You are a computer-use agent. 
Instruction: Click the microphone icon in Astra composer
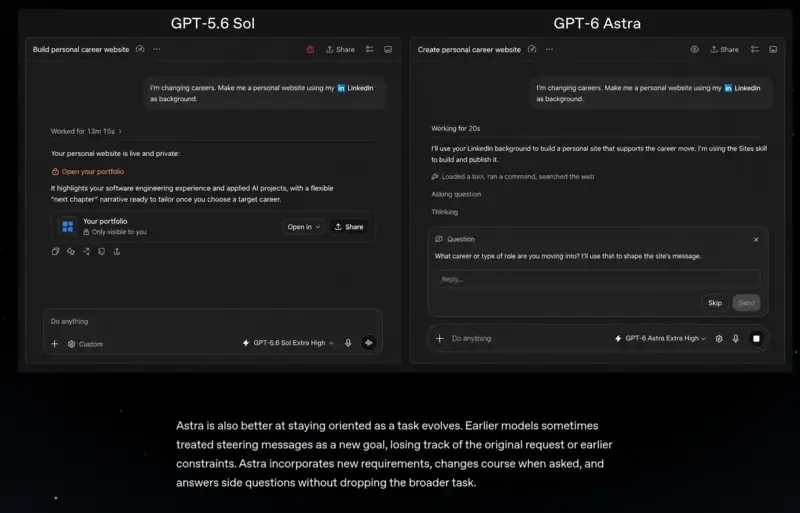click(x=736, y=338)
